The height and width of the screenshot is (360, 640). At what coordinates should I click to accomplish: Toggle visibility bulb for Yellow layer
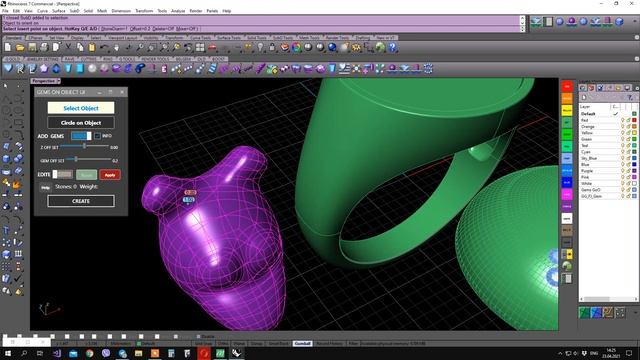pos(623,133)
